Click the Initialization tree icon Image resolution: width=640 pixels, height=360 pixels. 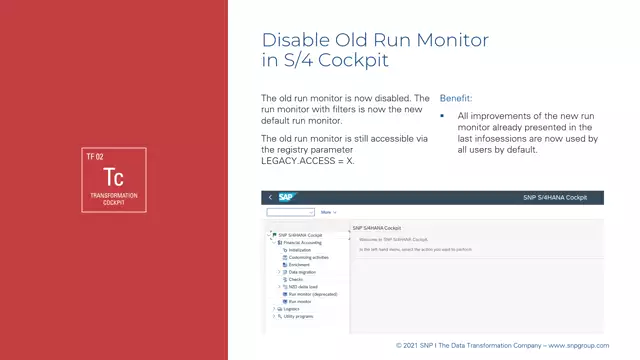click(285, 250)
